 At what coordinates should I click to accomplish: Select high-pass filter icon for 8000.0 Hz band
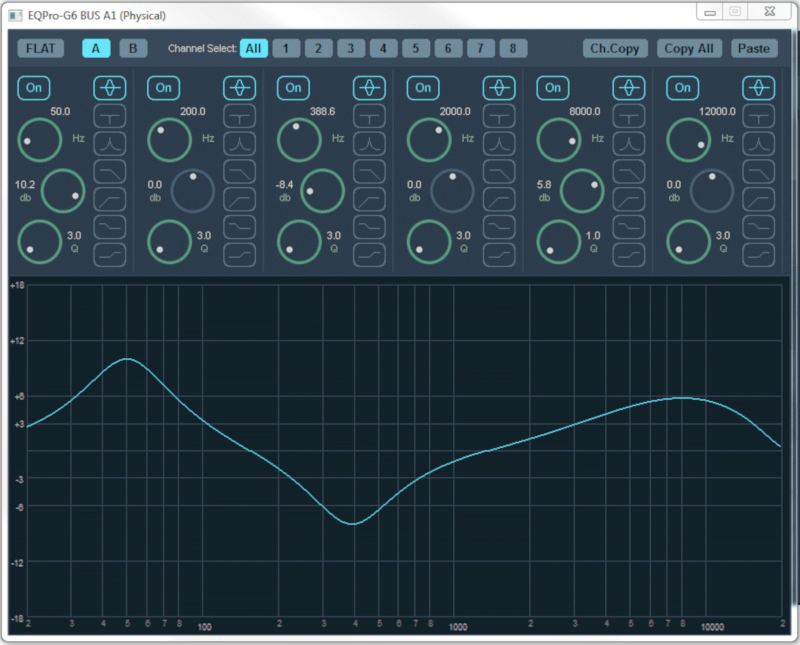coord(629,199)
